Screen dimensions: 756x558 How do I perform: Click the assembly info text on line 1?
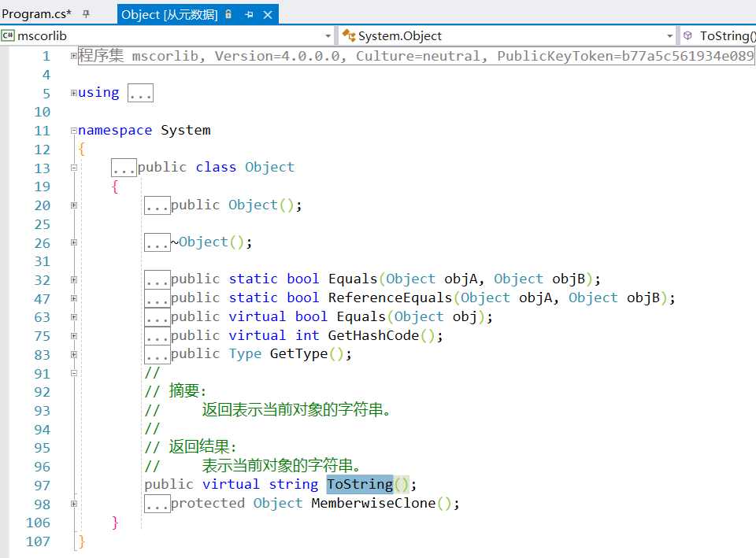(416, 56)
